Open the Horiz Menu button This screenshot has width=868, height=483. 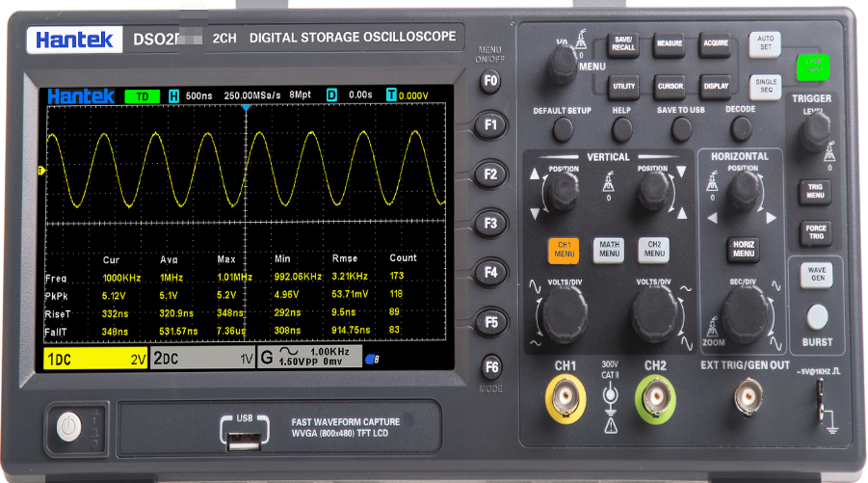point(744,250)
